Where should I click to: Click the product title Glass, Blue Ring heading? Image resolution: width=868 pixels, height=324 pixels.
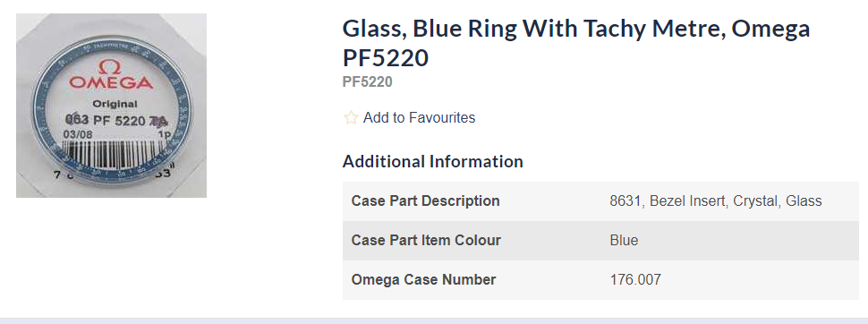(575, 43)
